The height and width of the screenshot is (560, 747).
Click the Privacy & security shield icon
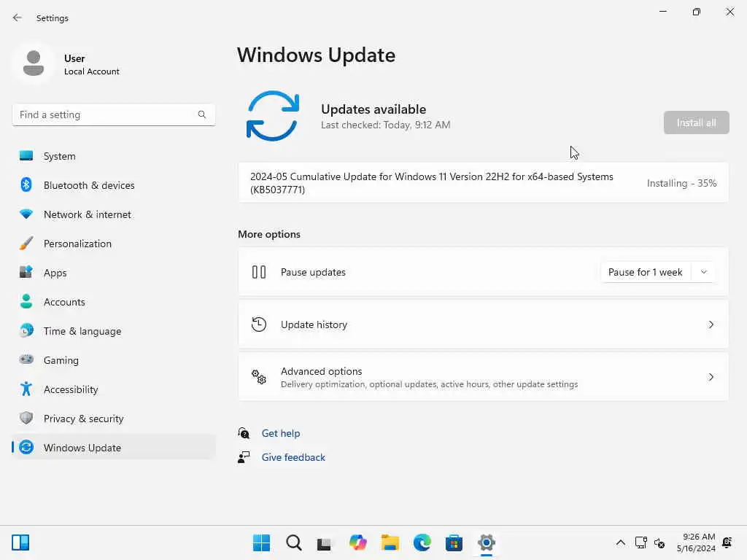(x=26, y=418)
